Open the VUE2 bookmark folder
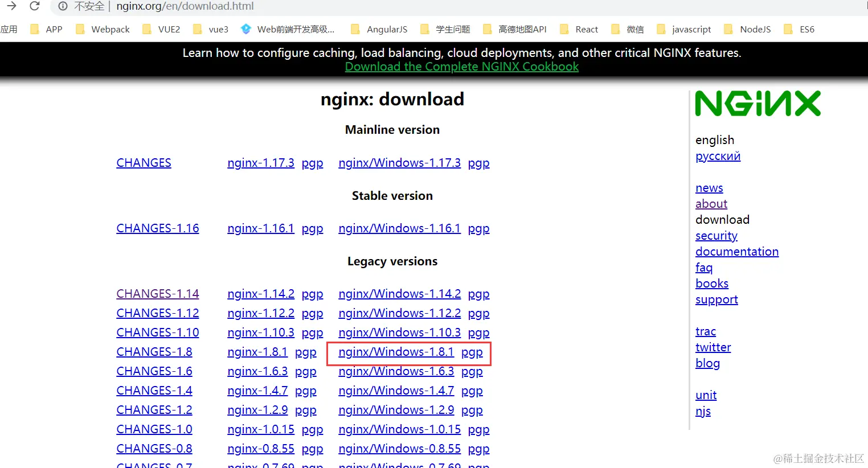The image size is (868, 468). pyautogui.click(x=161, y=29)
